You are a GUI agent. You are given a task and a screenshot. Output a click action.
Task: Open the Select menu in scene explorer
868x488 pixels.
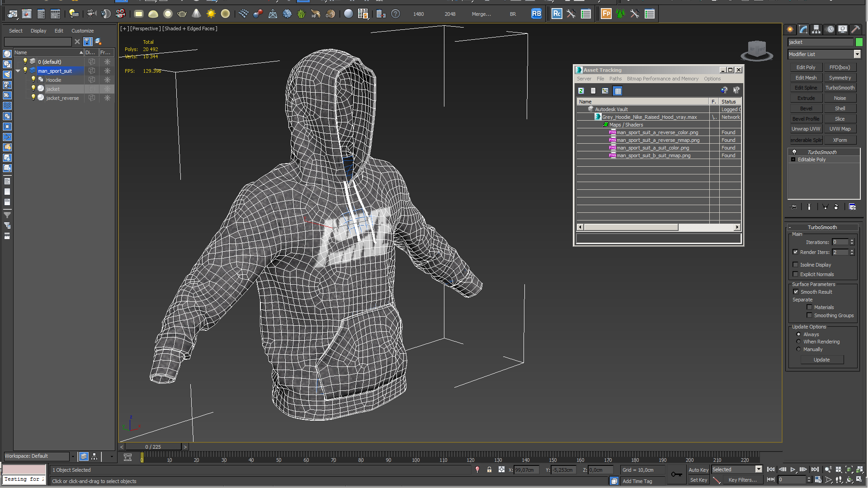15,31
